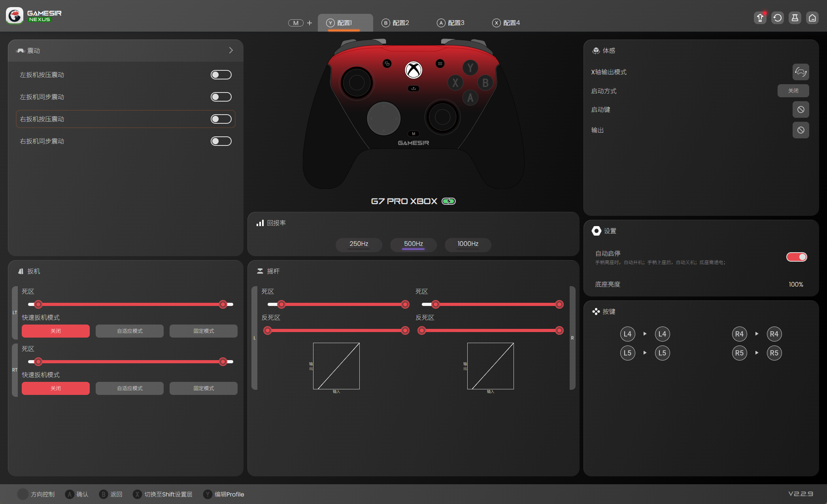Screen dimensions: 827x504
Task: Open the lab flask icon
Action: tap(795, 18)
